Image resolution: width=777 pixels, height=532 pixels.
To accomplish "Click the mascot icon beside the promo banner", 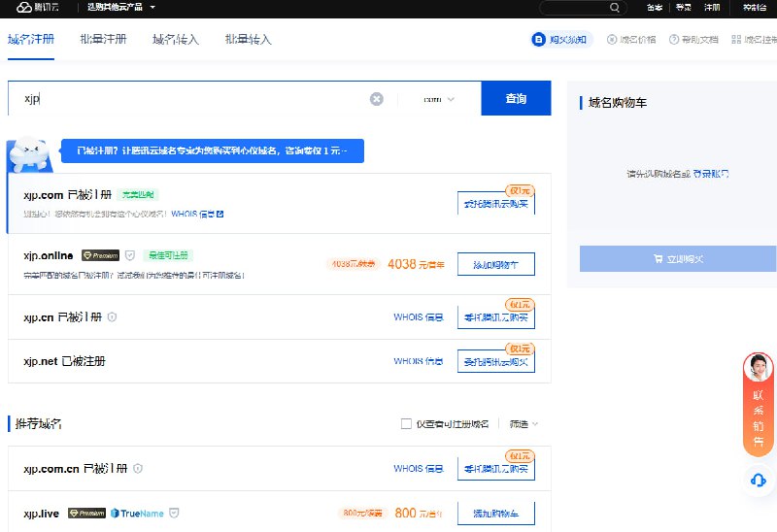I will click(31, 154).
